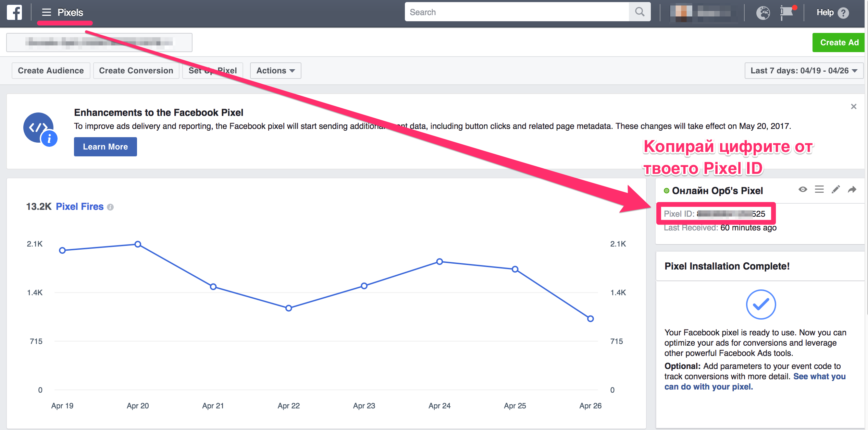Click the eye view icon on pixel card
The width and height of the screenshot is (868, 430).
pos(803,189)
